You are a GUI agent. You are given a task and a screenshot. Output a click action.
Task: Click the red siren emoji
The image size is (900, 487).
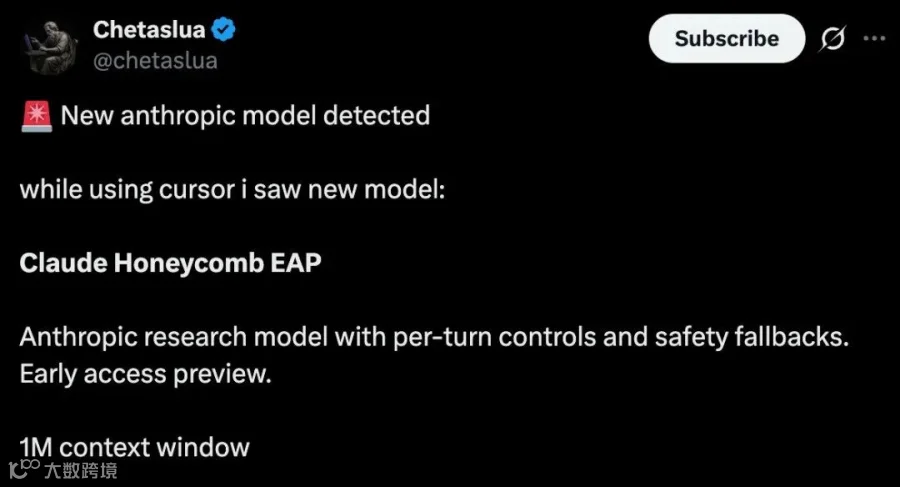click(x=37, y=116)
